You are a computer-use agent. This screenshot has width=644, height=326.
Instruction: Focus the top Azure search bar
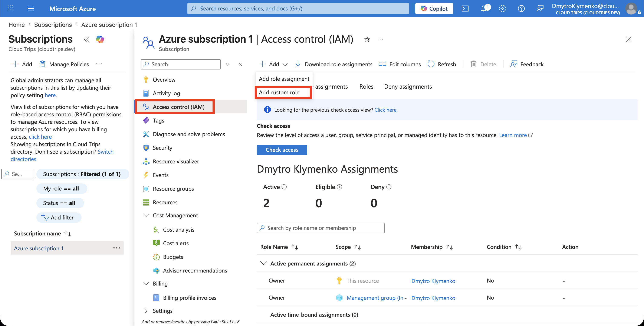[298, 9]
